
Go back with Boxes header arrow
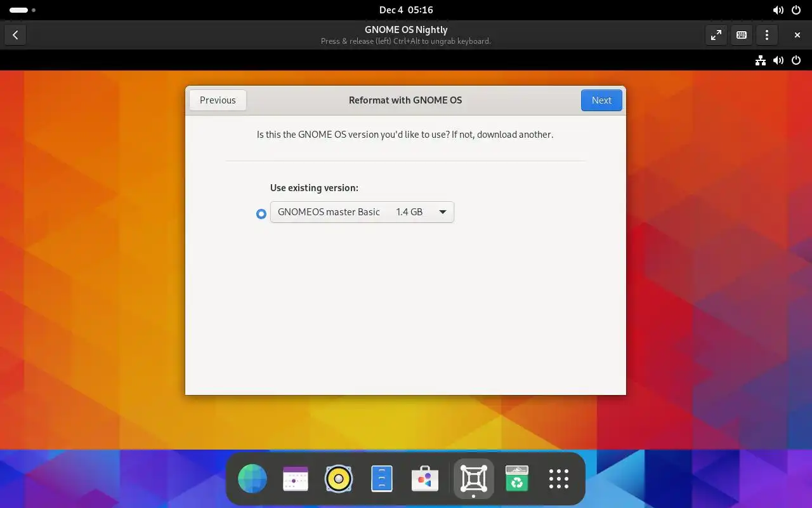coord(15,35)
